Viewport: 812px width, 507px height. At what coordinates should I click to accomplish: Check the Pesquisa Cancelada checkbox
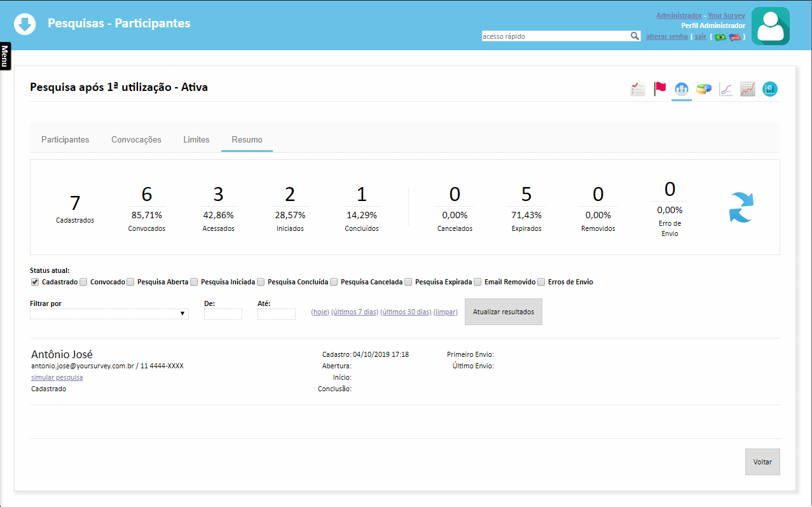334,282
